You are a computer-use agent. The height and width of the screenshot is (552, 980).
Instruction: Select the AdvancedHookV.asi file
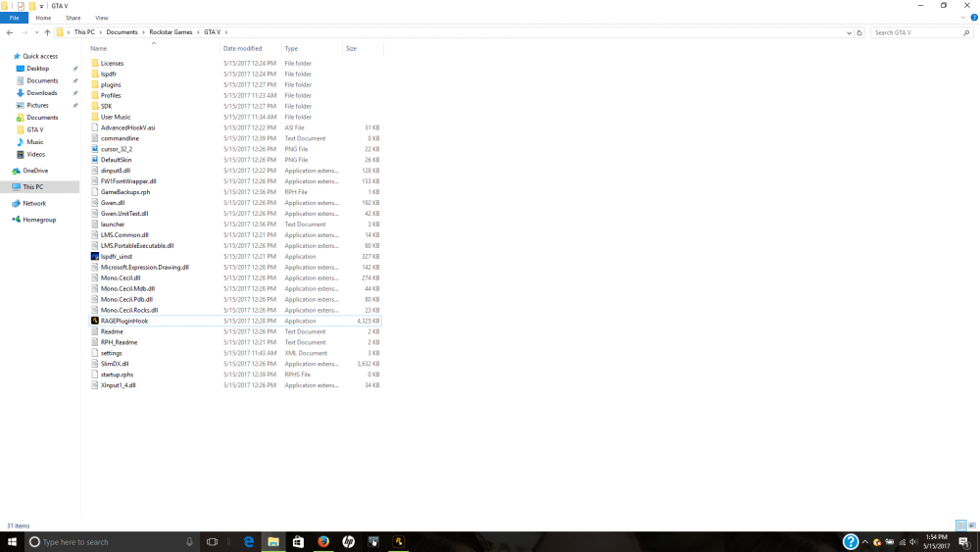pyautogui.click(x=127, y=127)
